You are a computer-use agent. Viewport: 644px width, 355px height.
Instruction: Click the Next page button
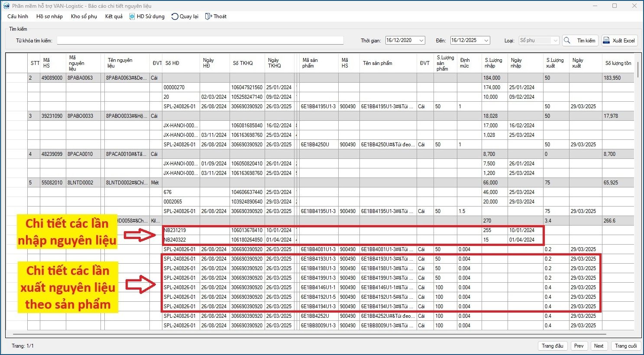(599, 346)
